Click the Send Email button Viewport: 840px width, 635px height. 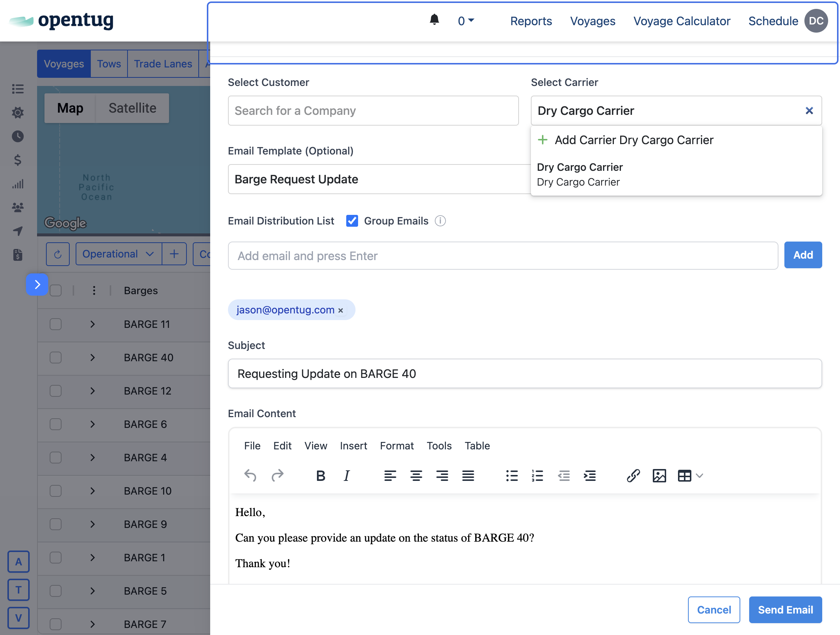pyautogui.click(x=785, y=609)
